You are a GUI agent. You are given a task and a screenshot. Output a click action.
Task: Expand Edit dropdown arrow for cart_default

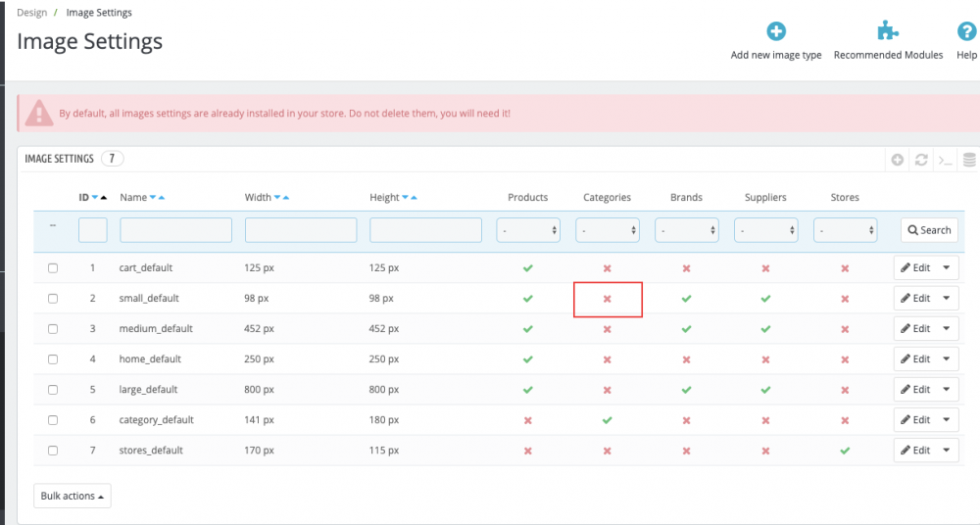pos(947,268)
